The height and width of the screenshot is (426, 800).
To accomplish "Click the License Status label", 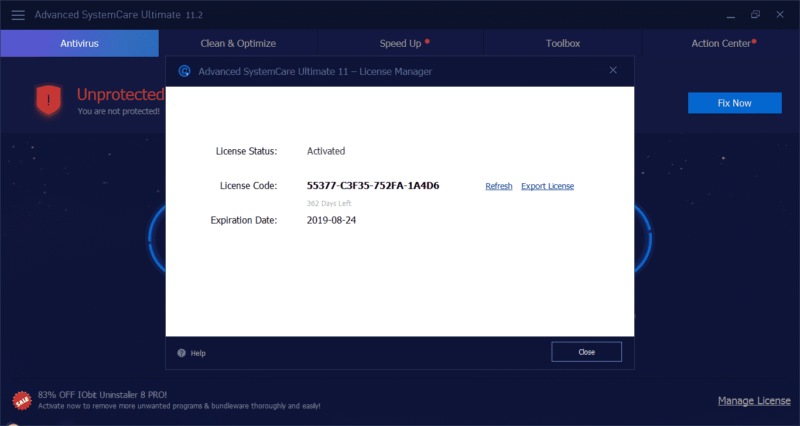I will [246, 151].
